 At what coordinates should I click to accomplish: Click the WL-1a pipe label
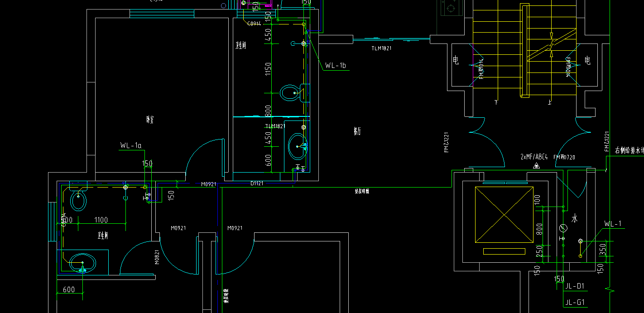point(131,145)
